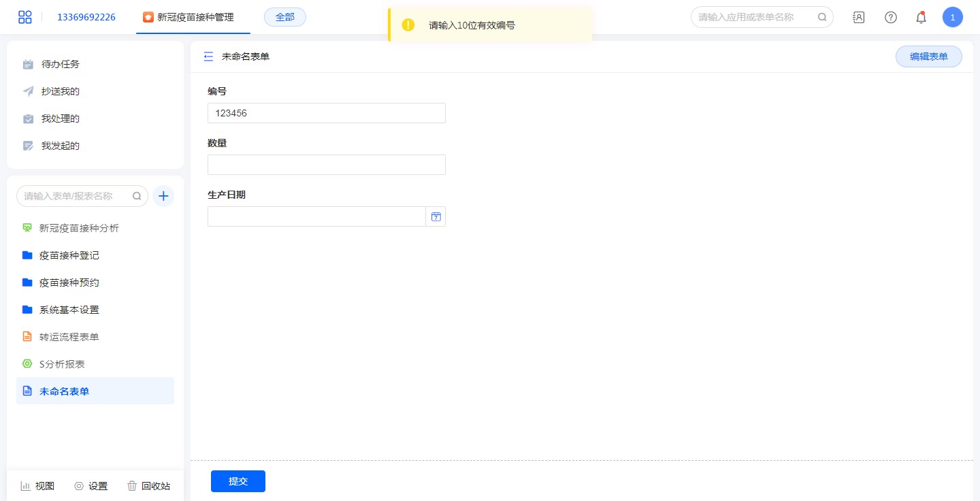The height and width of the screenshot is (501, 980).
Task: Expand the 系统基本设置 folder
Action: pos(69,310)
